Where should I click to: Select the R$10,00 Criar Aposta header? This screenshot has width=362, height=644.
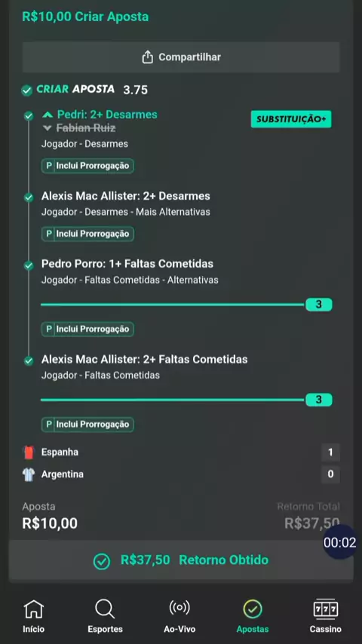click(85, 17)
